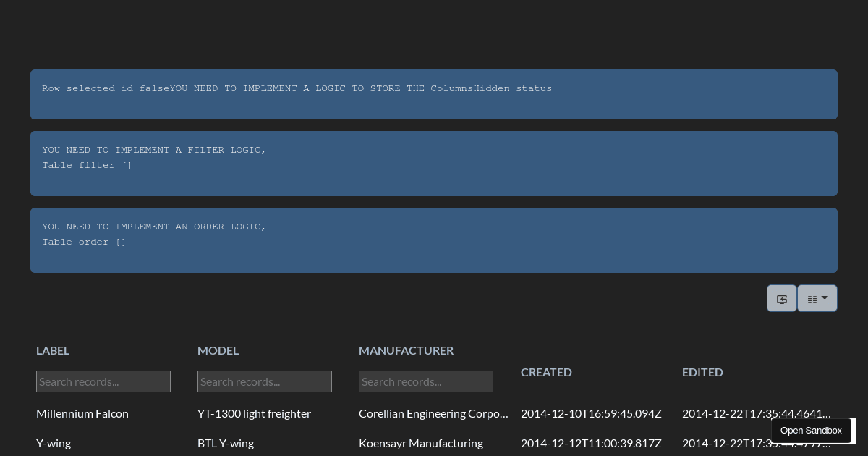The image size is (868, 456).
Task: Open the toolbar columns dropdown menu
Action: click(817, 298)
